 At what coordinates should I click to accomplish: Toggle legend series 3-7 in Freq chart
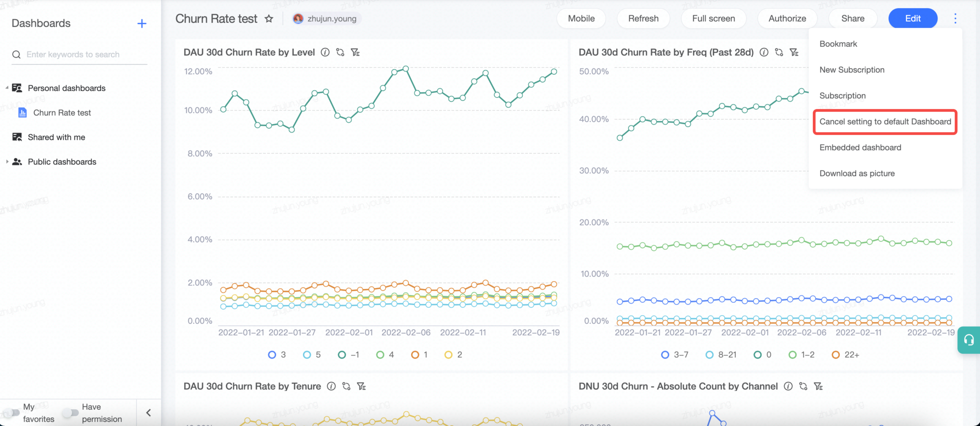[x=675, y=355]
